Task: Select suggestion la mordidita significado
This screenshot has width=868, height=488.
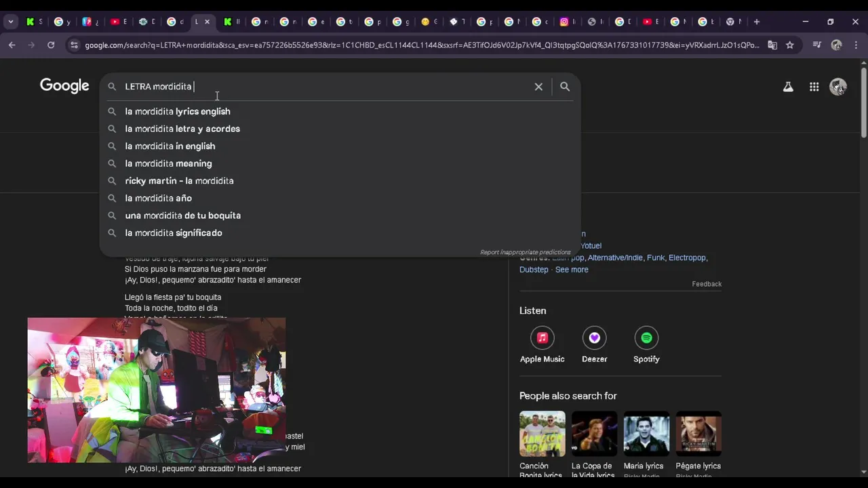Action: [339, 233]
